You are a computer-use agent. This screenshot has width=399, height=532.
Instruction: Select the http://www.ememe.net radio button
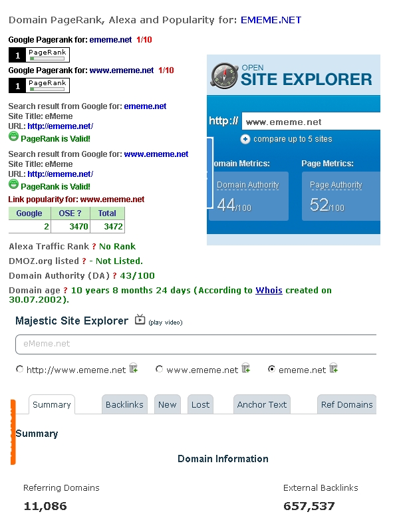point(20,369)
